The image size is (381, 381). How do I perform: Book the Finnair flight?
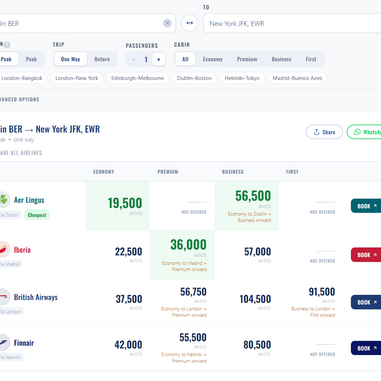(366, 348)
